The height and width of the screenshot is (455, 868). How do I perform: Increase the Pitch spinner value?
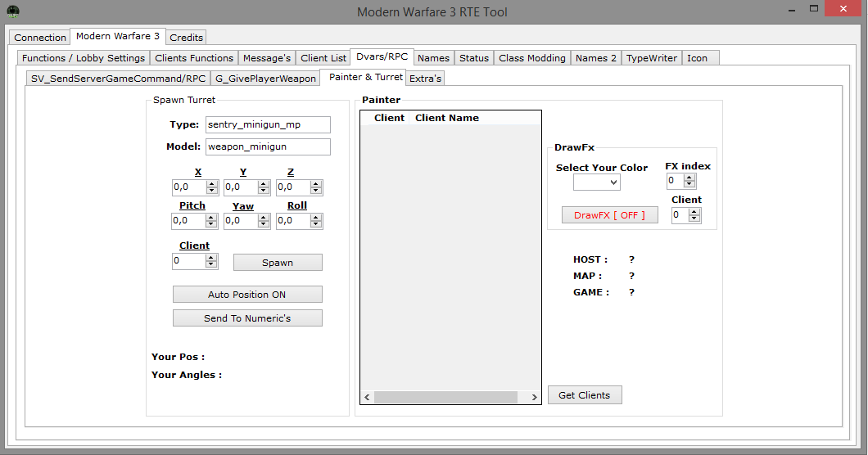pos(211,217)
